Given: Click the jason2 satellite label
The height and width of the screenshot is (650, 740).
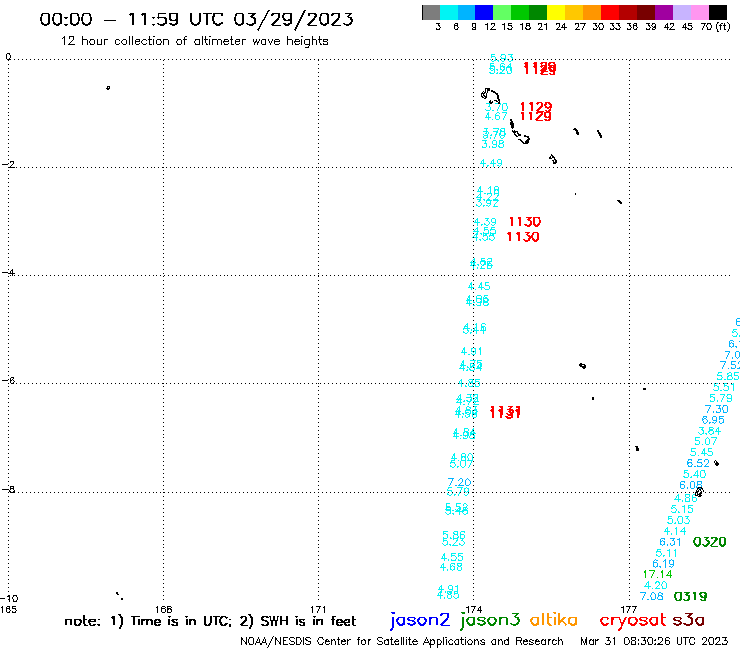Looking at the screenshot, I should click(x=420, y=620).
